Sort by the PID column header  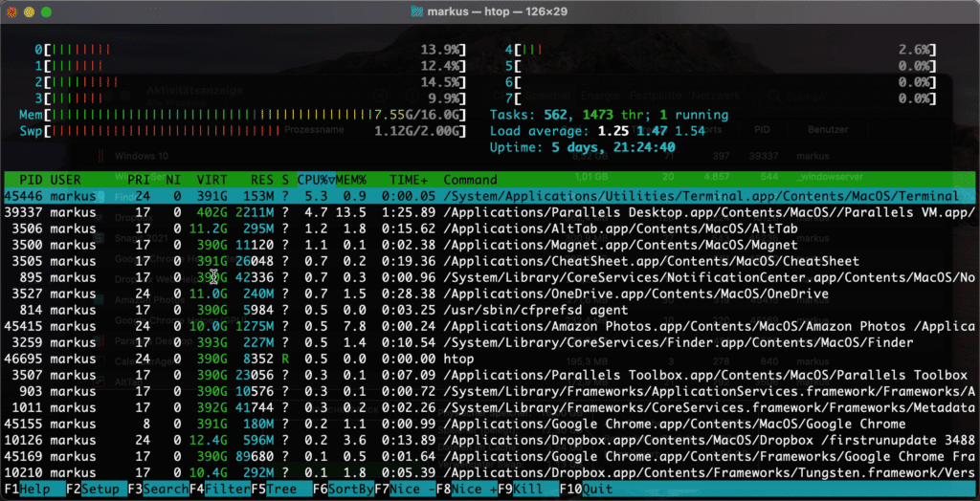point(31,180)
